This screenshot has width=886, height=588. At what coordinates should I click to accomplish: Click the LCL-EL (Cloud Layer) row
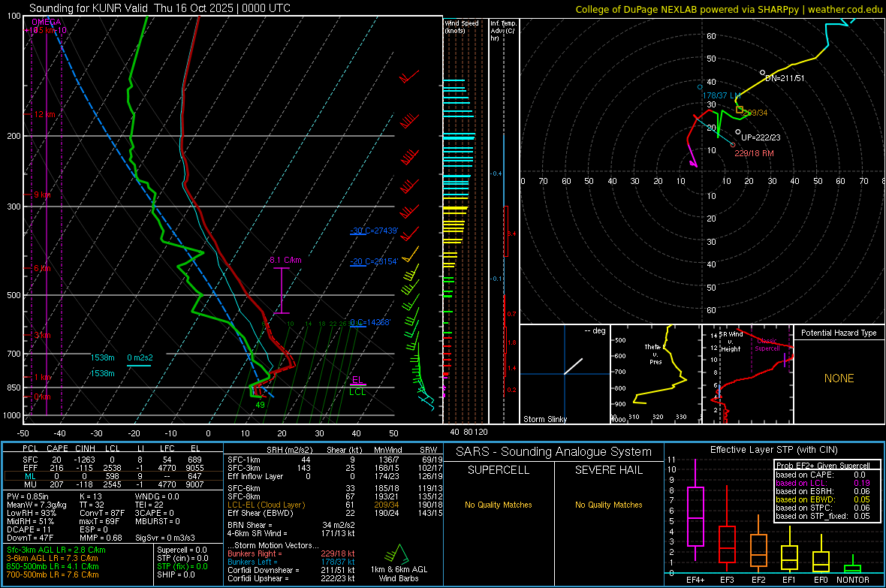pyautogui.click(x=335, y=505)
